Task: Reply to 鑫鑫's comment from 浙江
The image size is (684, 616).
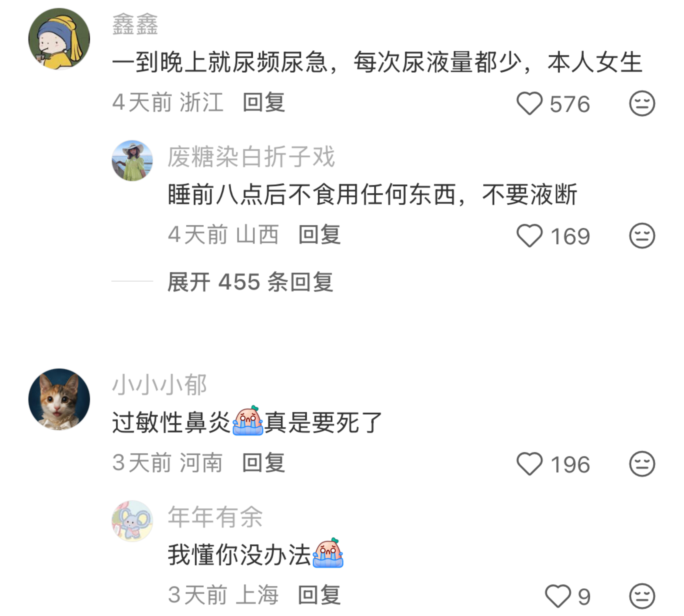Action: 264,102
